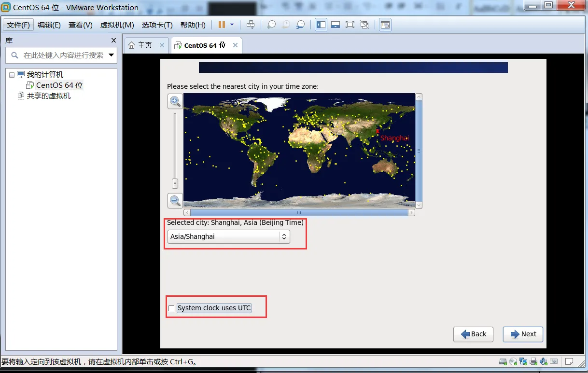Close the 库 library panel
The image size is (588, 373).
click(x=114, y=41)
